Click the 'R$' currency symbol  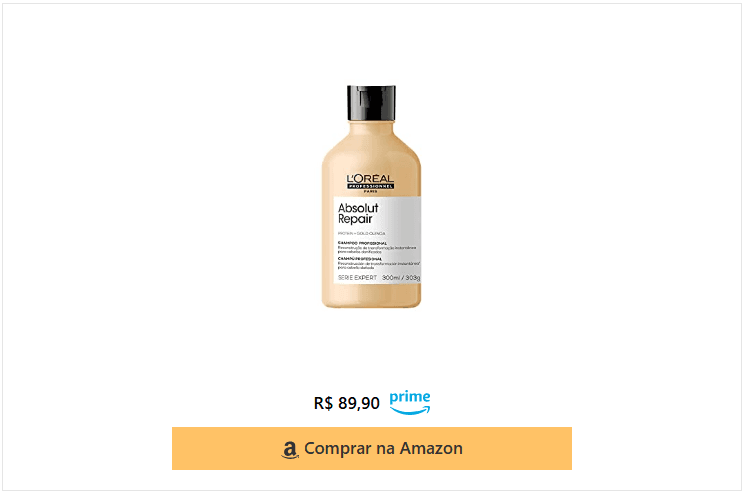pyautogui.click(x=323, y=403)
